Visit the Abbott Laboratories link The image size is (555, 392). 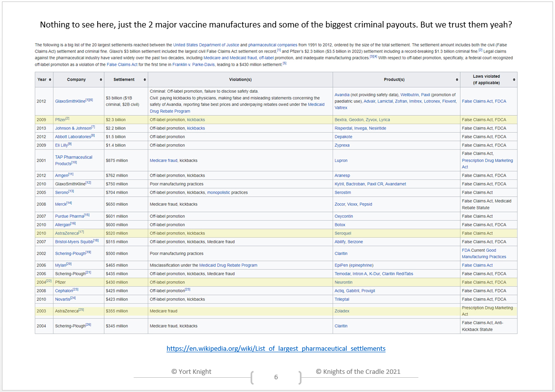coord(73,137)
